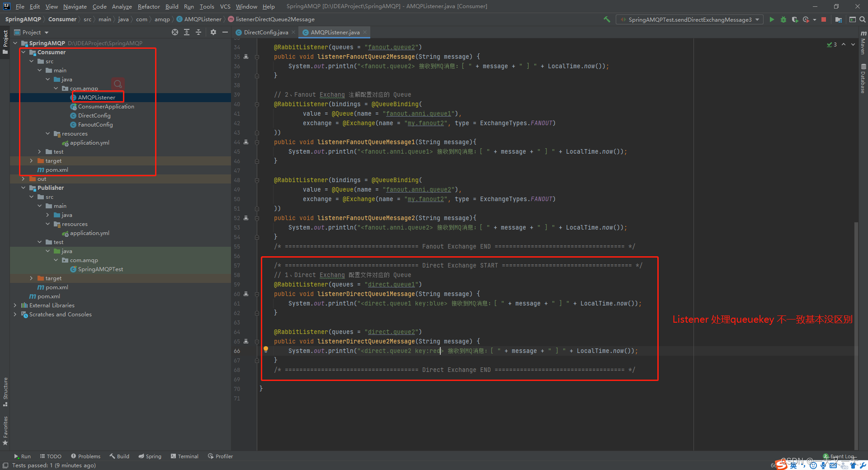Open the Terminal tool window
The width and height of the screenshot is (868, 470).
[x=184, y=456]
